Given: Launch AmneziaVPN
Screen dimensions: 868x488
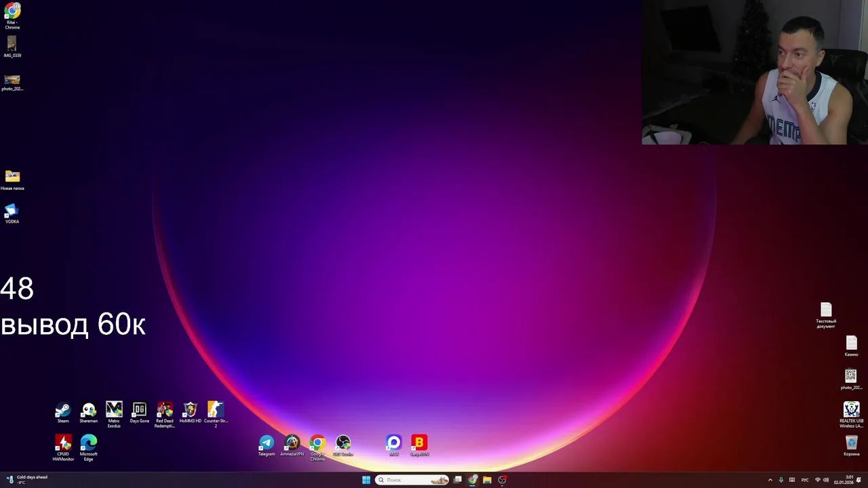Looking at the screenshot, I should click(292, 446).
